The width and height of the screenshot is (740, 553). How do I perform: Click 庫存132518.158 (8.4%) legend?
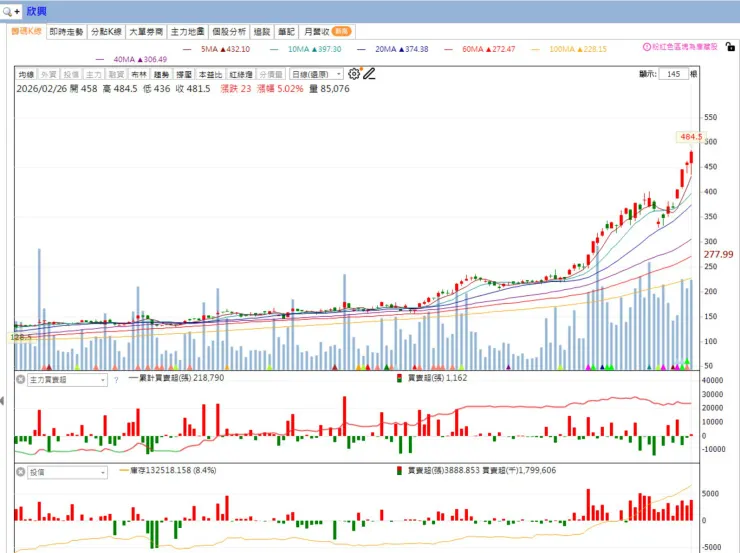click(168, 470)
